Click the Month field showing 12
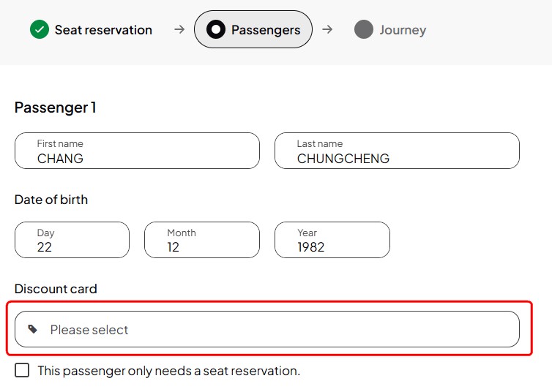 coord(202,240)
